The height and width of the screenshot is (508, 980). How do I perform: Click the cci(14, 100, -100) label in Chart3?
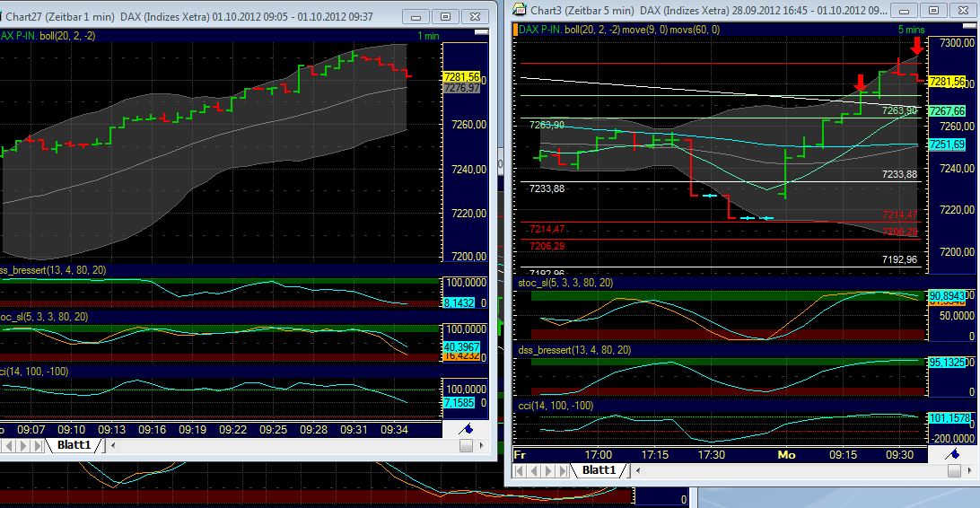556,406
